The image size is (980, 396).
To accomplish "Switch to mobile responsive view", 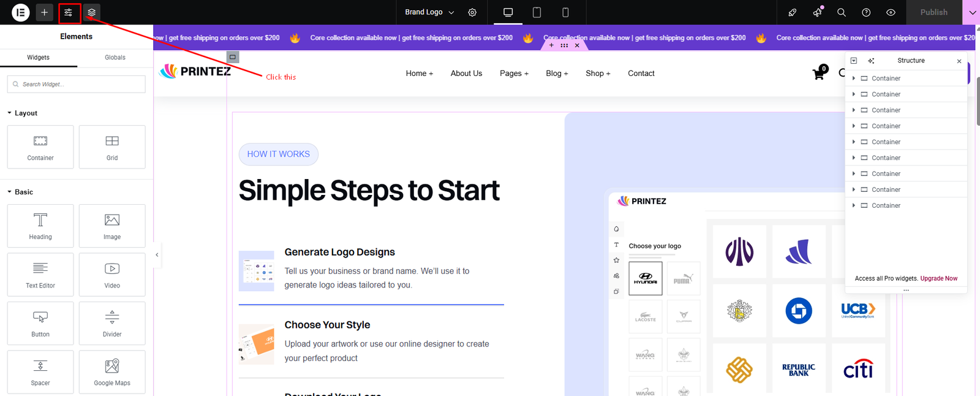I will [565, 12].
